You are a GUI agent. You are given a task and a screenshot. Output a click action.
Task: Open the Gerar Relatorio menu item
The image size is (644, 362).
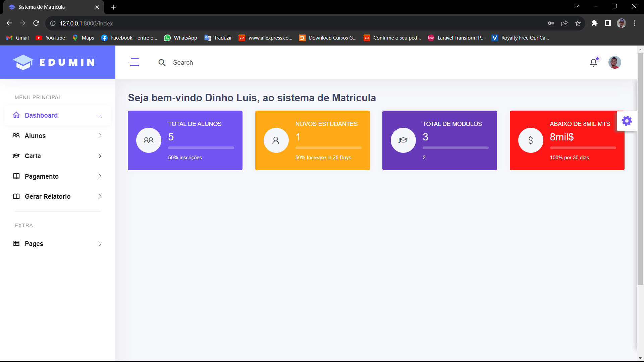tap(48, 196)
